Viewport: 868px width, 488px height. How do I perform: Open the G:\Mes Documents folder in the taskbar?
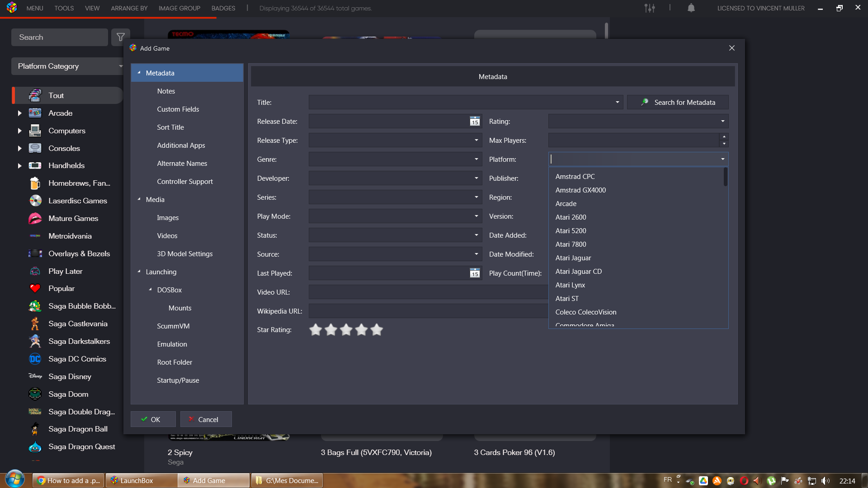click(287, 480)
